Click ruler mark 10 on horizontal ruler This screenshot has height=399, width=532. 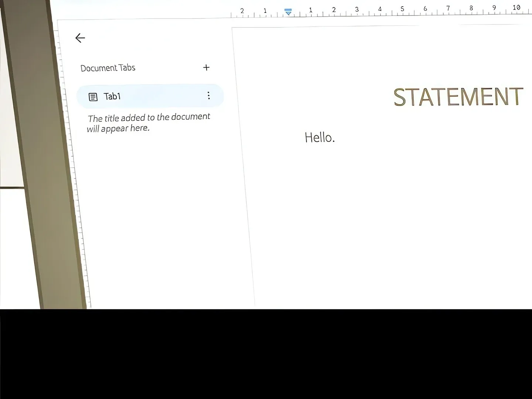point(516,7)
